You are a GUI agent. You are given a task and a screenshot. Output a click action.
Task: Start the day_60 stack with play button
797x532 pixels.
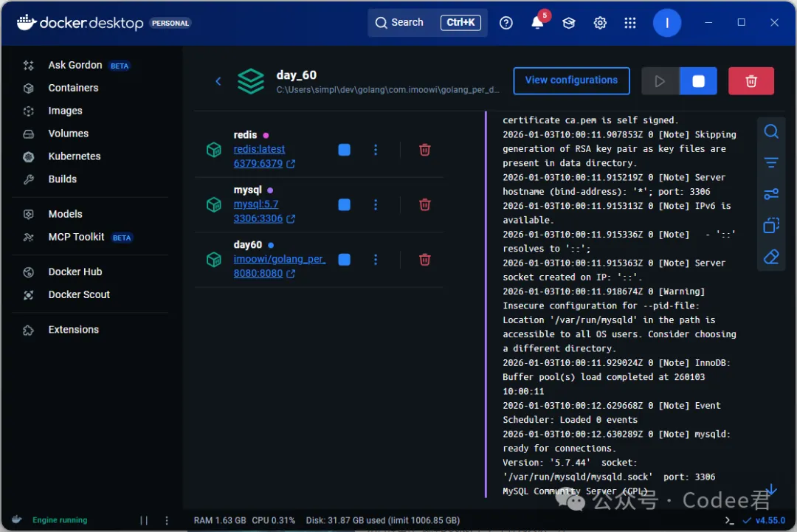coord(660,80)
